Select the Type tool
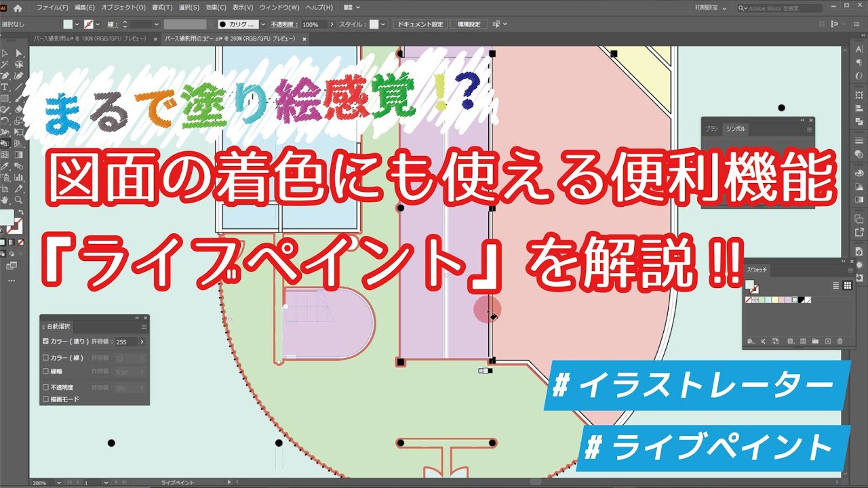Viewport: 868px width, 488px height. (x=4, y=86)
